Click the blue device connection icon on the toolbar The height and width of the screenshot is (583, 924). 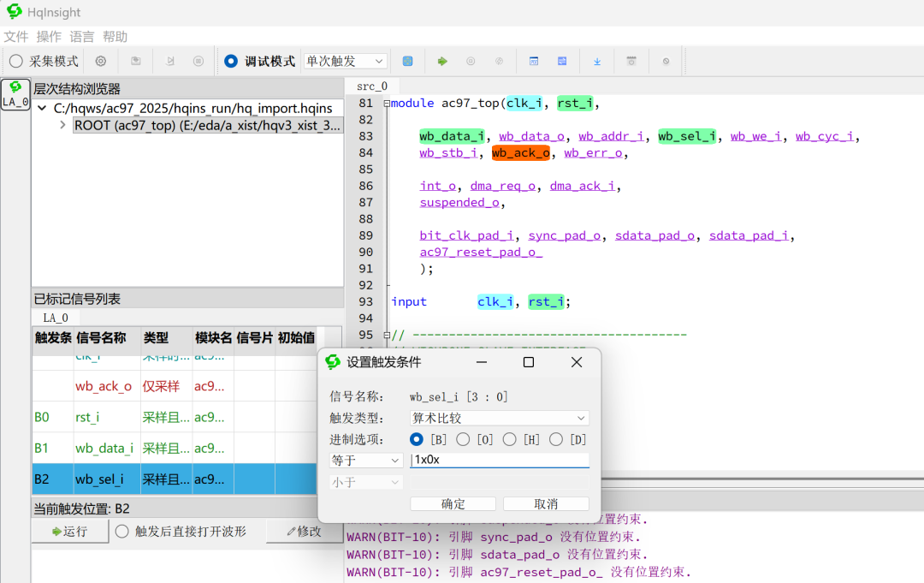408,61
